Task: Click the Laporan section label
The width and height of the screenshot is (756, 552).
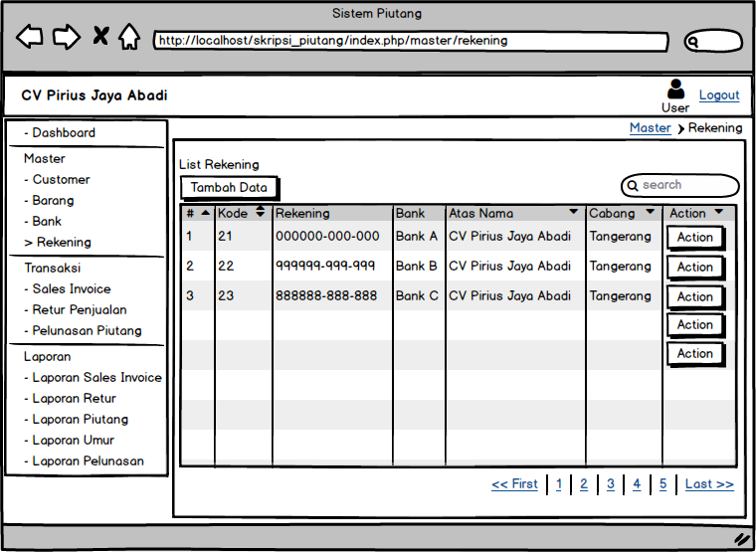Action: click(x=48, y=357)
